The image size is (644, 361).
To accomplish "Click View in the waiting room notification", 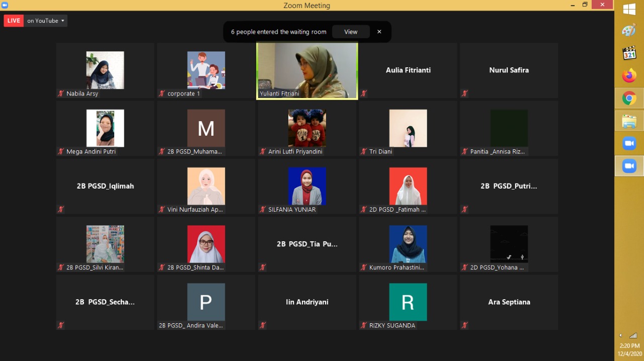I will [x=351, y=32].
